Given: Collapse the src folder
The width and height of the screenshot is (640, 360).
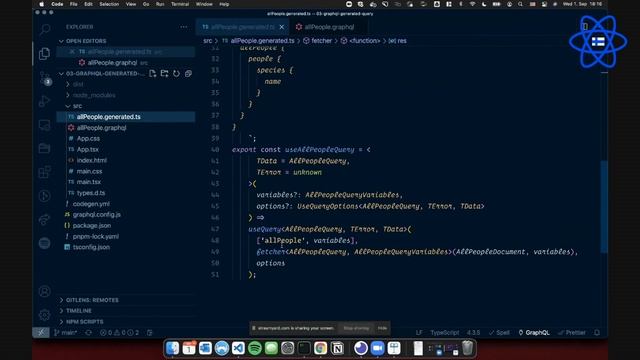Looking at the screenshot, I should 77,106.
